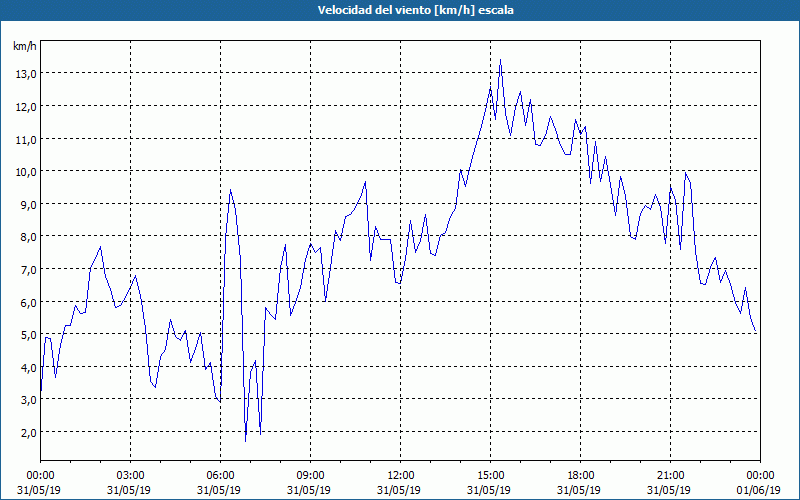This screenshot has height=500, width=800.
Task: Click the 12,0 y-axis value
Action: [x=26, y=107]
